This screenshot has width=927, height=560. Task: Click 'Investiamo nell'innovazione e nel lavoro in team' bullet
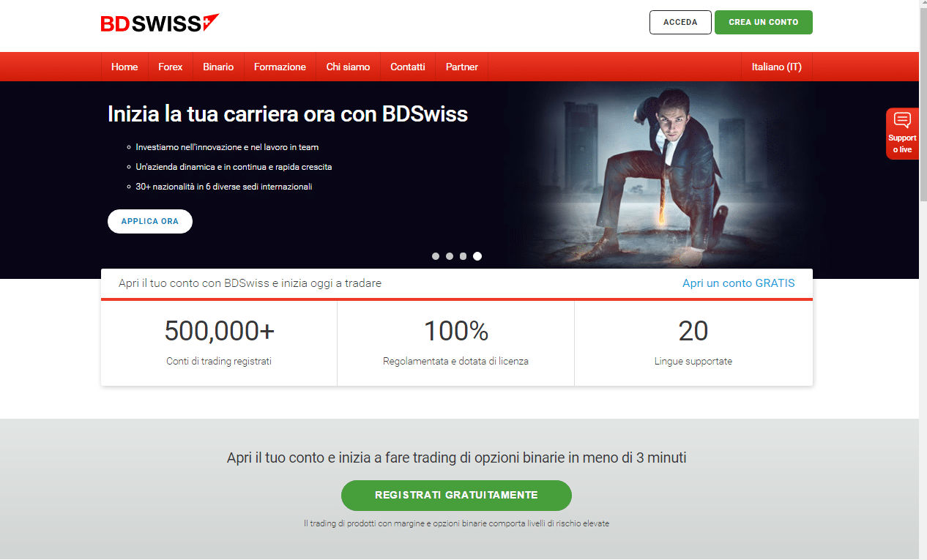coord(227,147)
